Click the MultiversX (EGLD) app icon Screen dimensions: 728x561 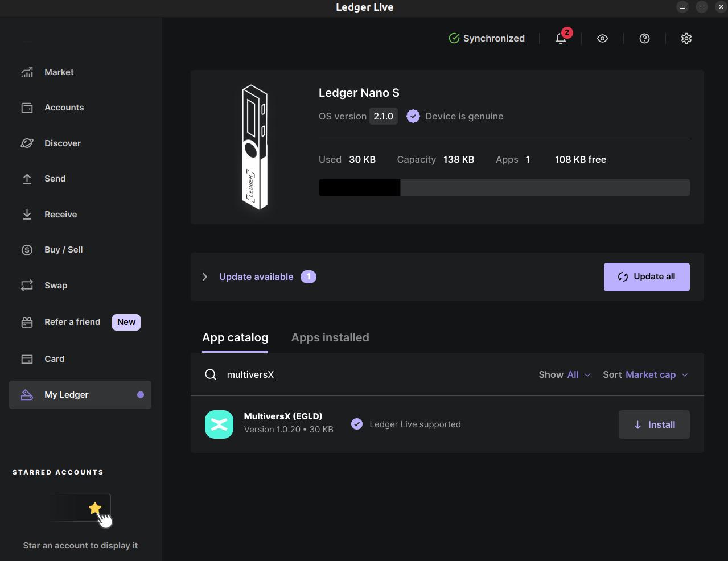pyautogui.click(x=219, y=424)
